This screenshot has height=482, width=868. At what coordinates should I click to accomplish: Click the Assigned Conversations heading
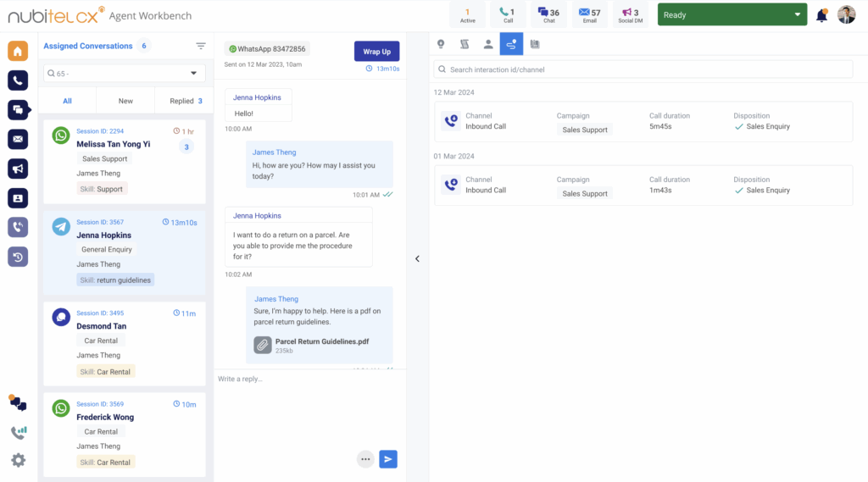coord(88,46)
